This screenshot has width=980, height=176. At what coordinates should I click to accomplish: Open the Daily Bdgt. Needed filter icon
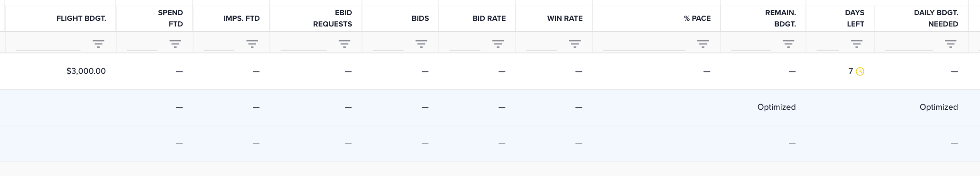click(951, 44)
